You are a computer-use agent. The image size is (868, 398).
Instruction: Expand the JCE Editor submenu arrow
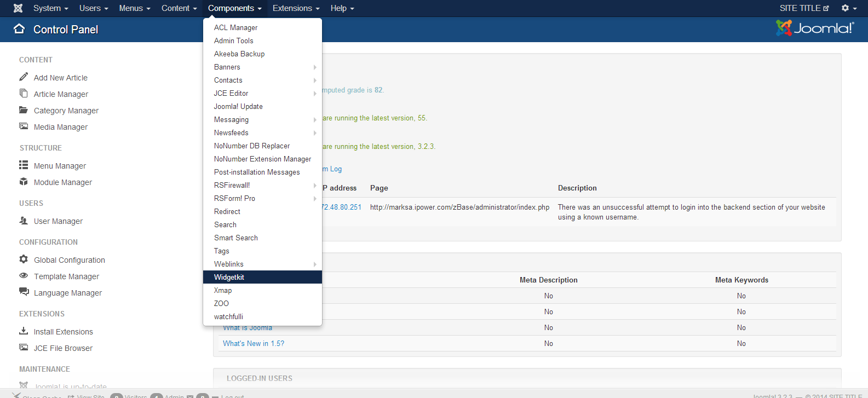point(315,94)
